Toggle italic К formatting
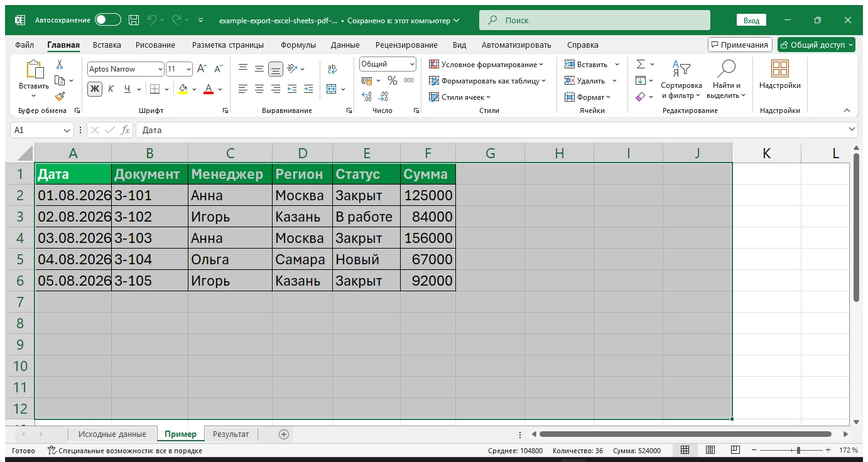 tap(111, 89)
